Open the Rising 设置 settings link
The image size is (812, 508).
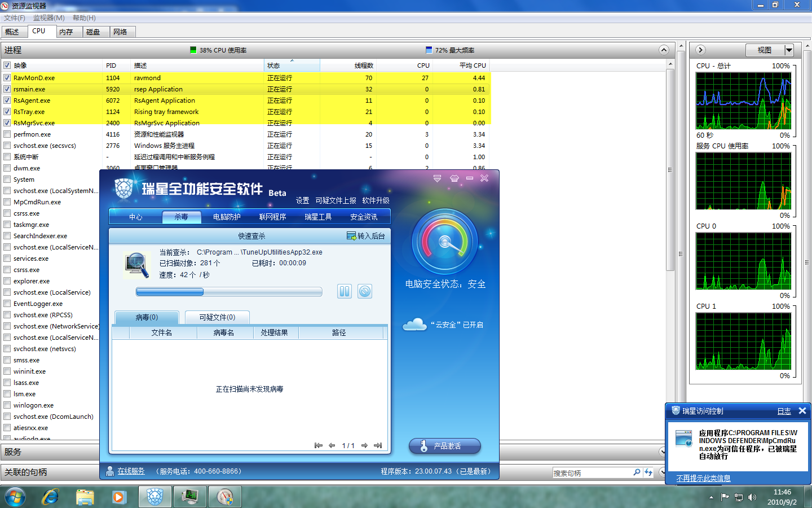click(x=302, y=200)
